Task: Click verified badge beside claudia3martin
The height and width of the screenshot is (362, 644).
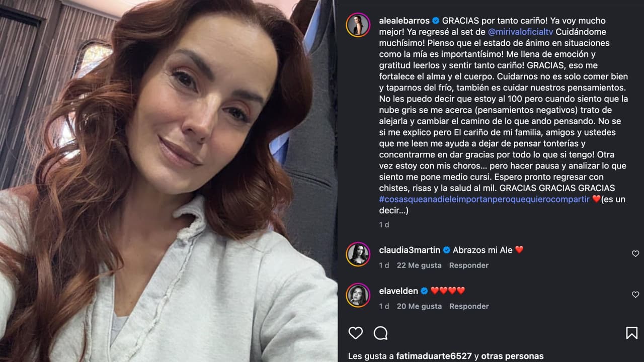Action: click(446, 250)
